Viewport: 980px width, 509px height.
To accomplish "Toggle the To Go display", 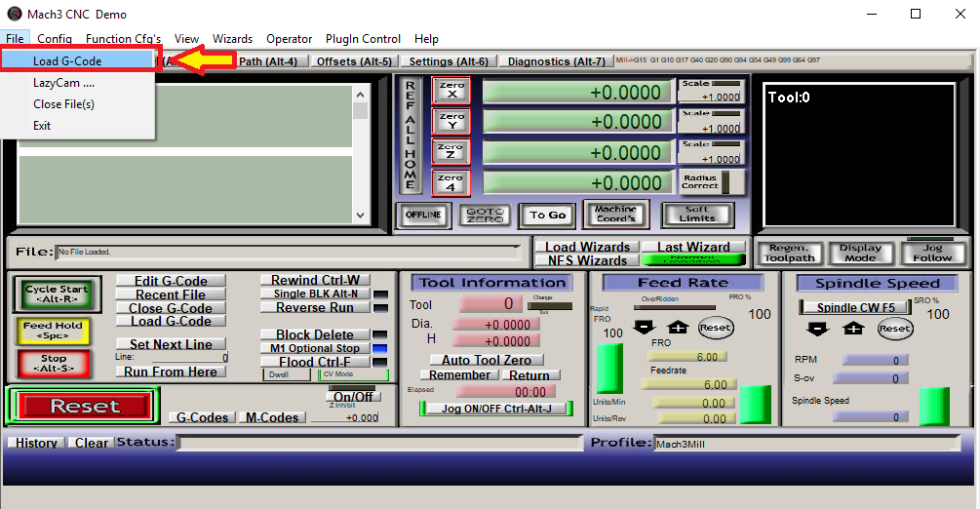I will pyautogui.click(x=547, y=215).
